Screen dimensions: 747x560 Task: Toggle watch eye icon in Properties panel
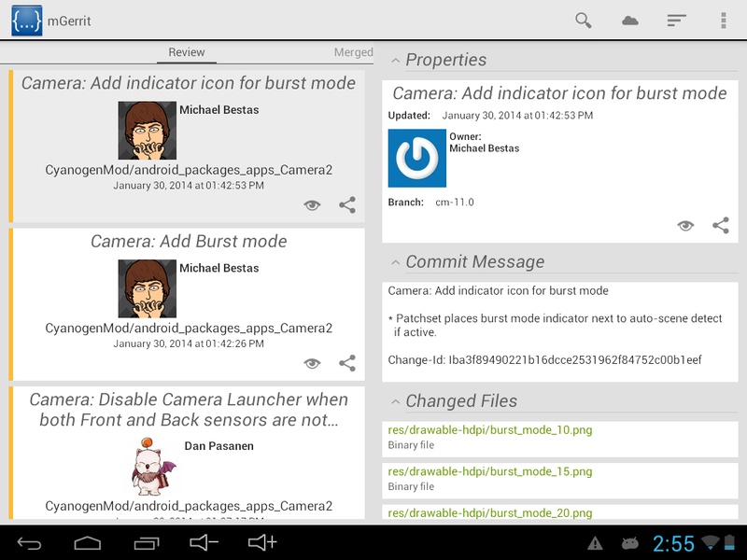click(685, 226)
